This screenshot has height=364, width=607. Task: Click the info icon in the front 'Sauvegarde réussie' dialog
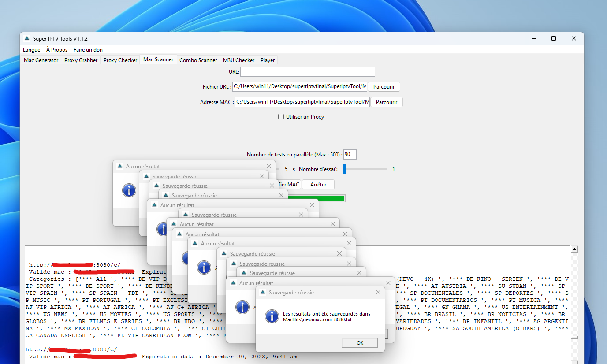(272, 316)
